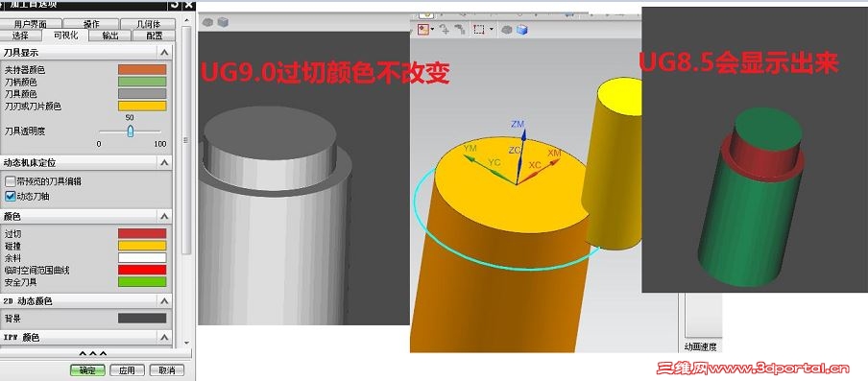868x381 pixels.
Task: Collapse the 2D 动态颜色 section
Action: (164, 300)
